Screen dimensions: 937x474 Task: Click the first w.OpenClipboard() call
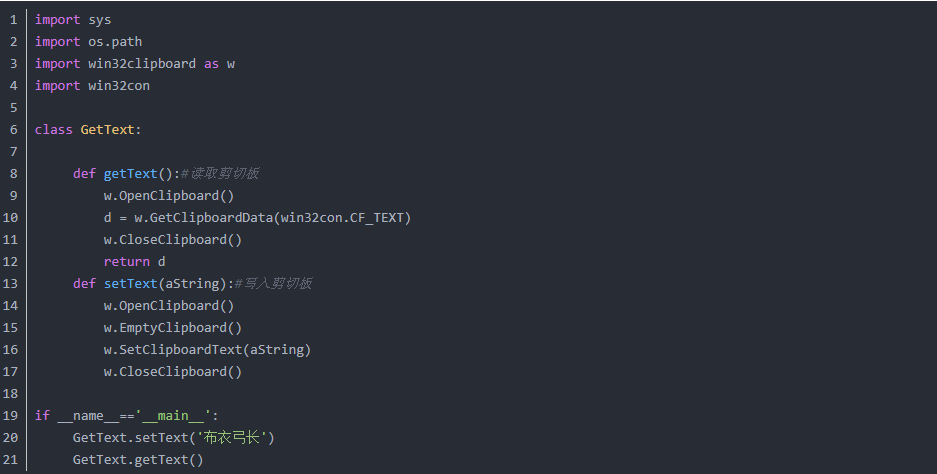[x=169, y=196]
